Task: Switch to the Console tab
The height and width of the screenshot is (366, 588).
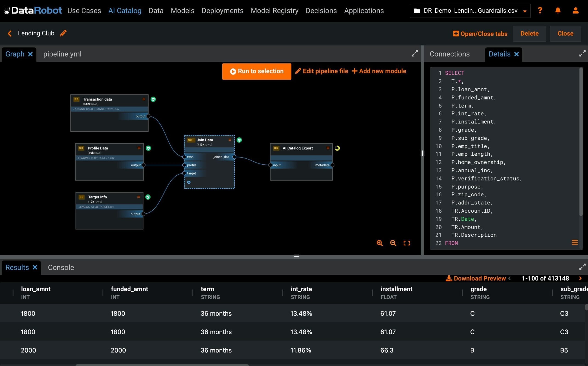Action: 61,267
